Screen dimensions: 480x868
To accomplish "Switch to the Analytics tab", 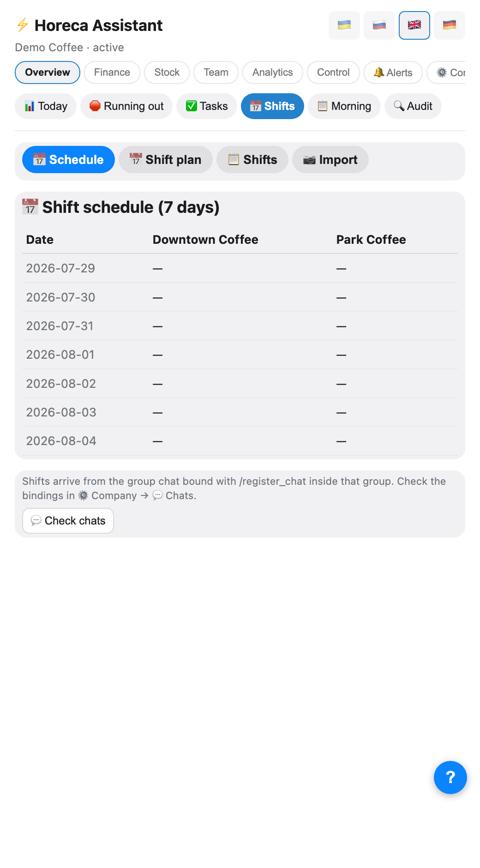I will point(273,72).
